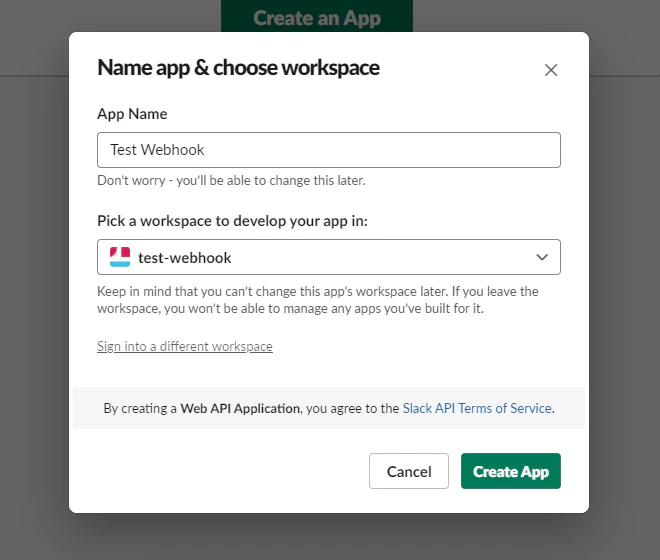Viewport: 660px width, 560px height.
Task: Click the Pick a workspace to develop label
Action: coord(232,221)
